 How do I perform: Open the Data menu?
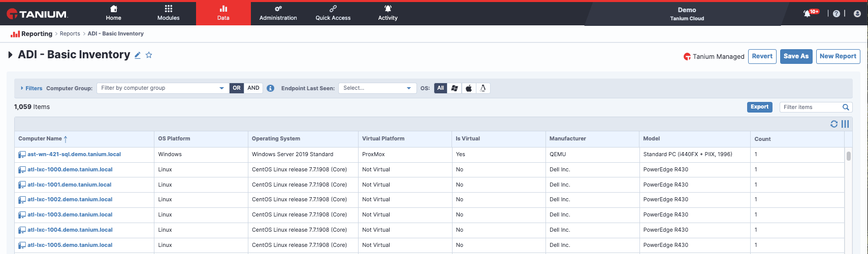point(223,13)
